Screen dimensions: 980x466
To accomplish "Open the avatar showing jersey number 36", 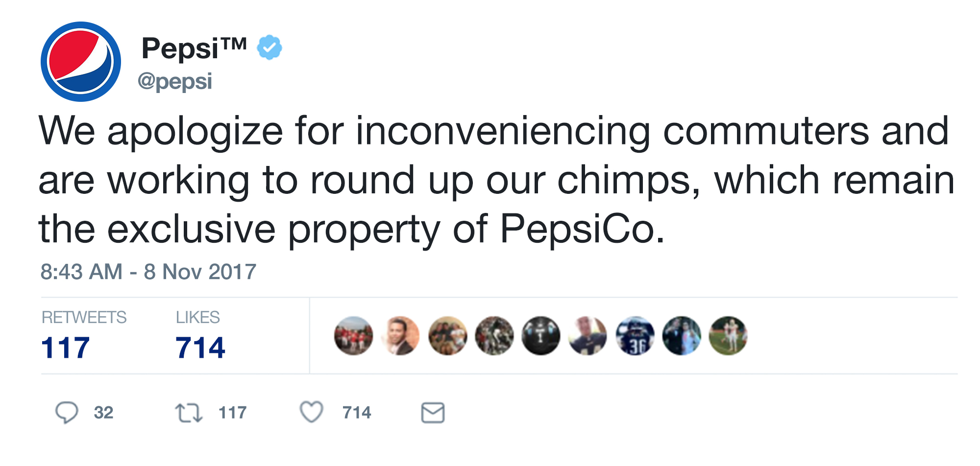I will tap(635, 336).
